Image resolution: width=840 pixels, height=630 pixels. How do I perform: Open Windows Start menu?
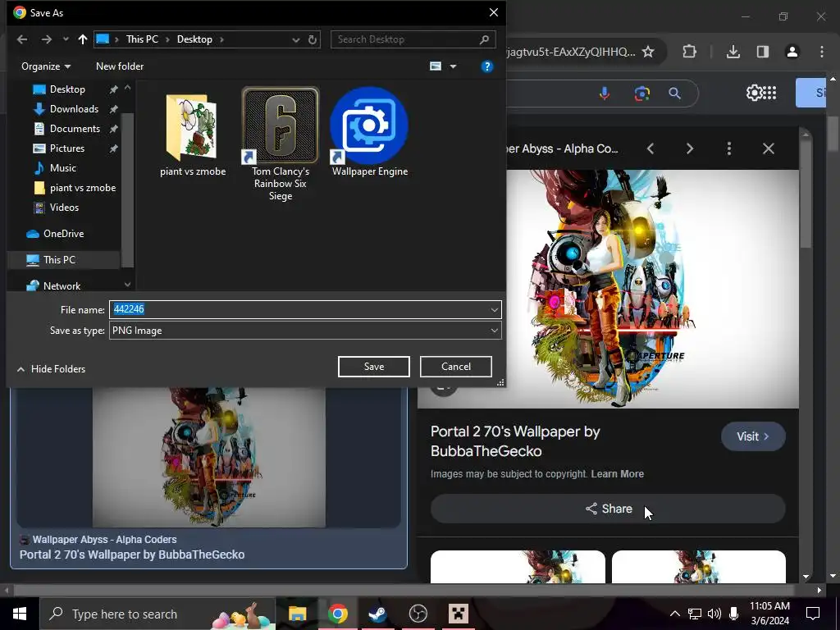(20, 614)
